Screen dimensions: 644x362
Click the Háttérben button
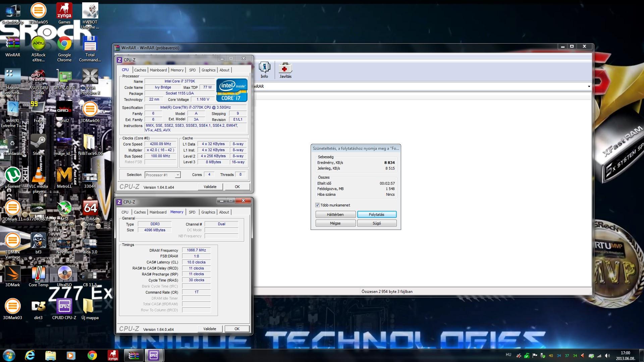point(335,215)
